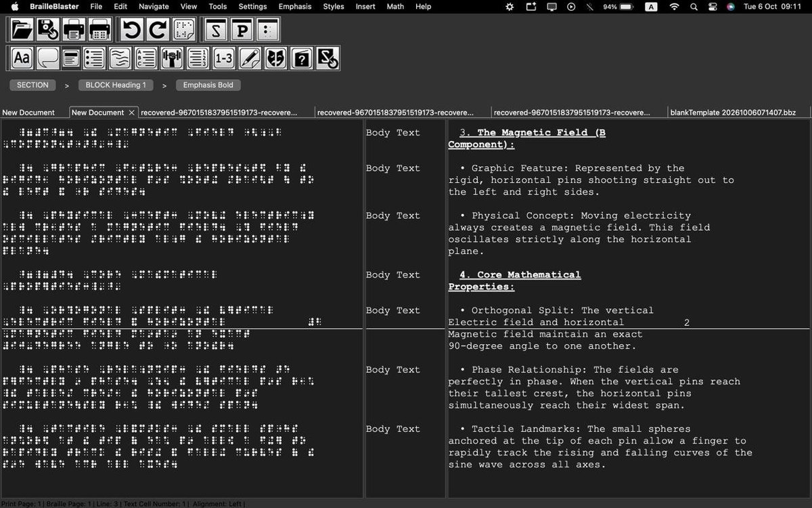This screenshot has width=812, height=508.
Task: Undo the last action with the counterclockwise arrow
Action: (x=132, y=30)
